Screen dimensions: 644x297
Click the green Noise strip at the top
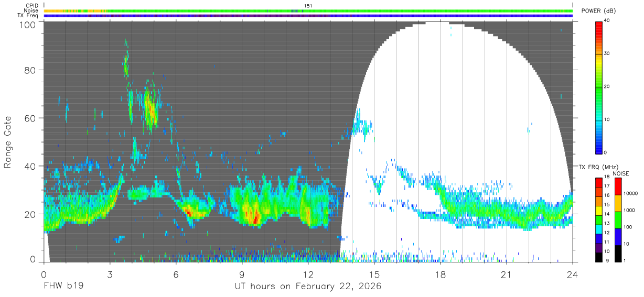point(308,10)
